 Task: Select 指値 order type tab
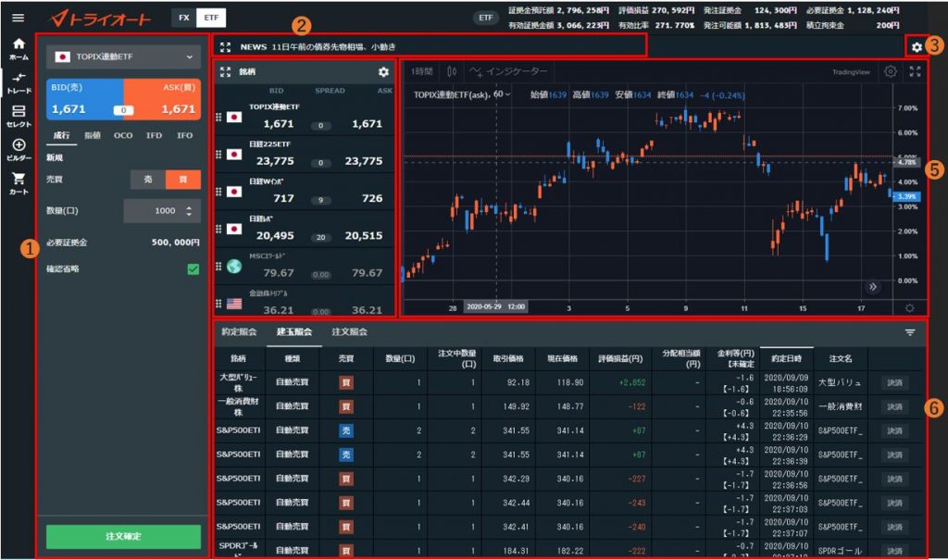point(93,135)
